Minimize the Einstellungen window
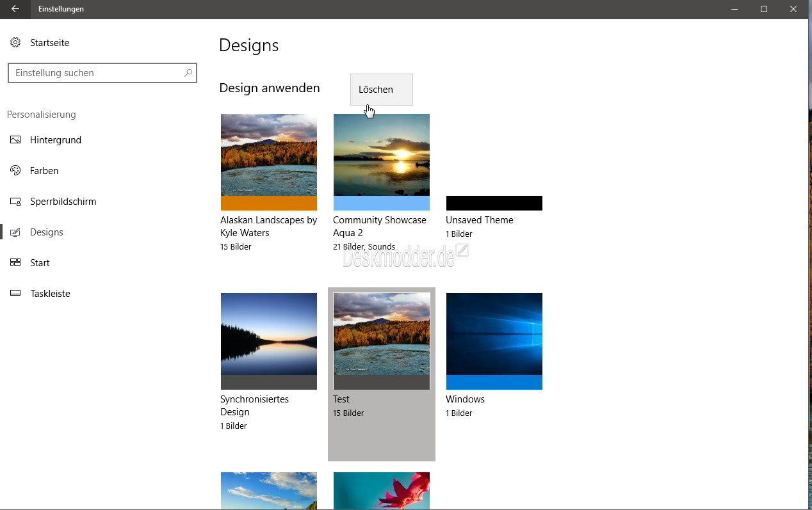 point(734,9)
